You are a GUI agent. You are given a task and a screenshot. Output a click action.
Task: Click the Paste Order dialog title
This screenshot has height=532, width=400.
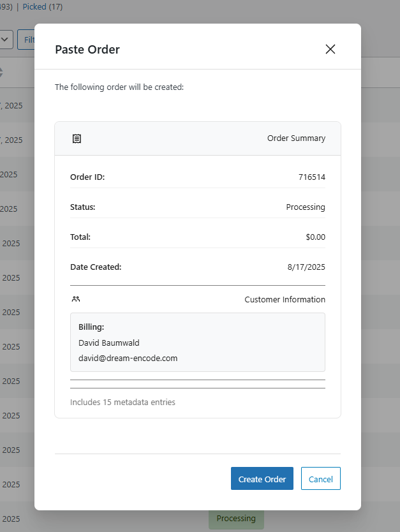(x=87, y=49)
